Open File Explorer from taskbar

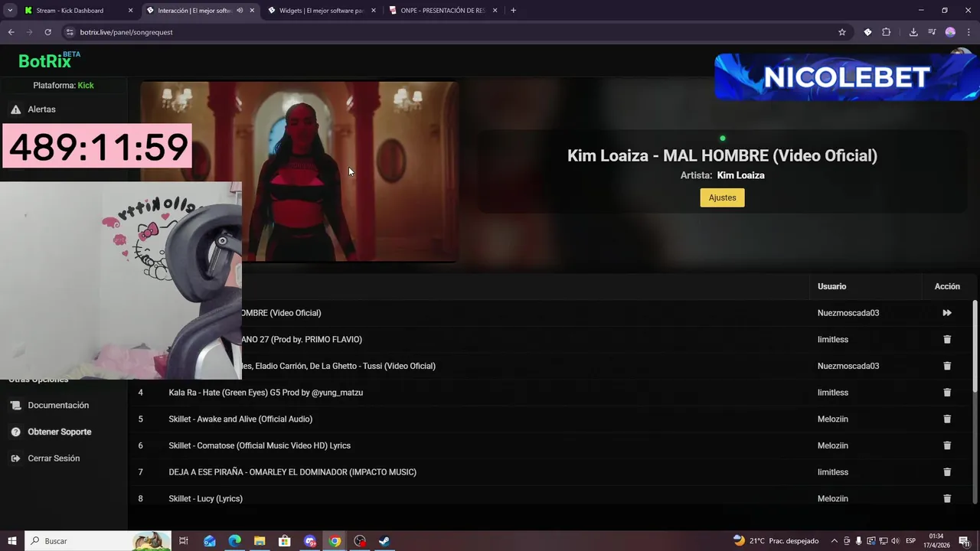tap(260, 541)
